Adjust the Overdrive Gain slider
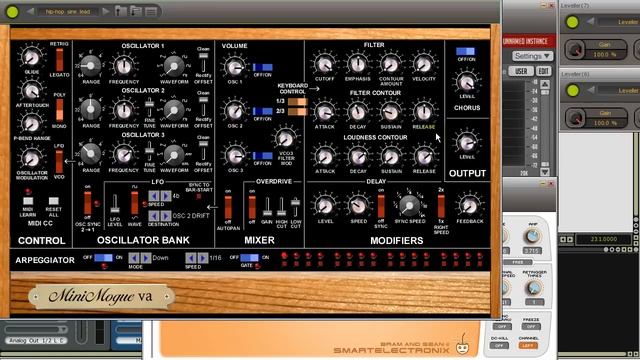 [x=267, y=207]
